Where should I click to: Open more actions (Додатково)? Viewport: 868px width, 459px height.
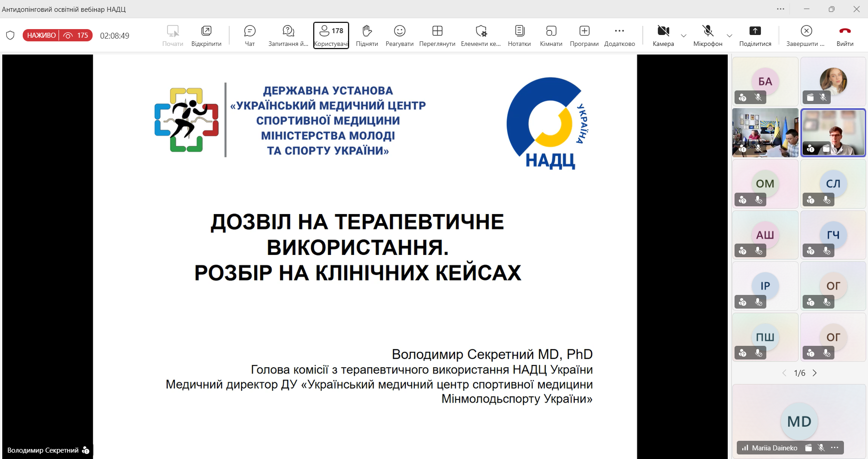pyautogui.click(x=620, y=35)
